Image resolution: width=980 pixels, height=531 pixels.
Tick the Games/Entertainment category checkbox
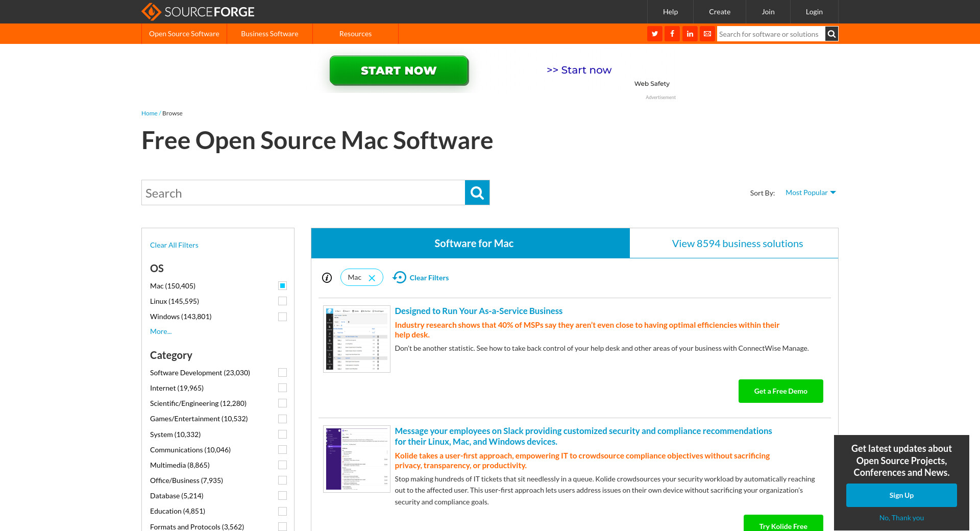click(283, 419)
